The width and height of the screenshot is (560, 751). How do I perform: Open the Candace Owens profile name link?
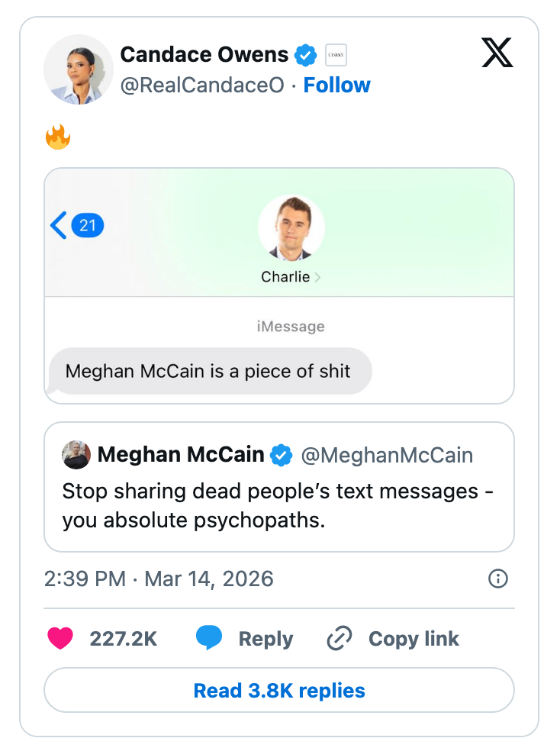[204, 55]
